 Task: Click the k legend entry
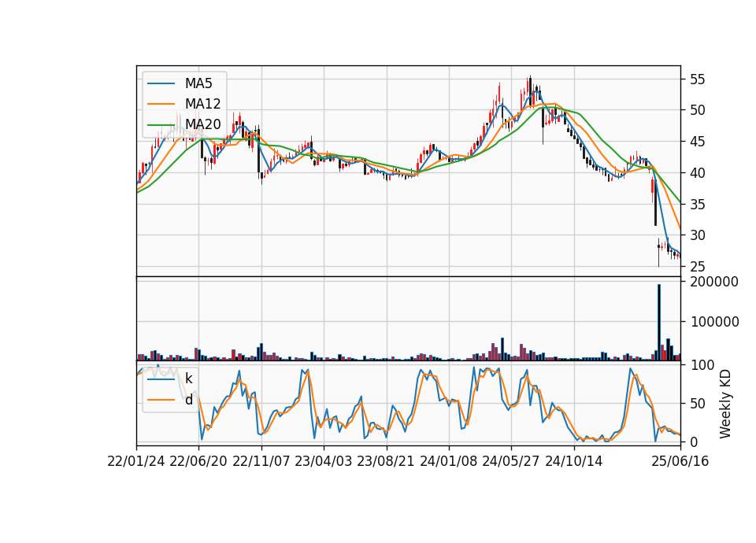click(170, 379)
